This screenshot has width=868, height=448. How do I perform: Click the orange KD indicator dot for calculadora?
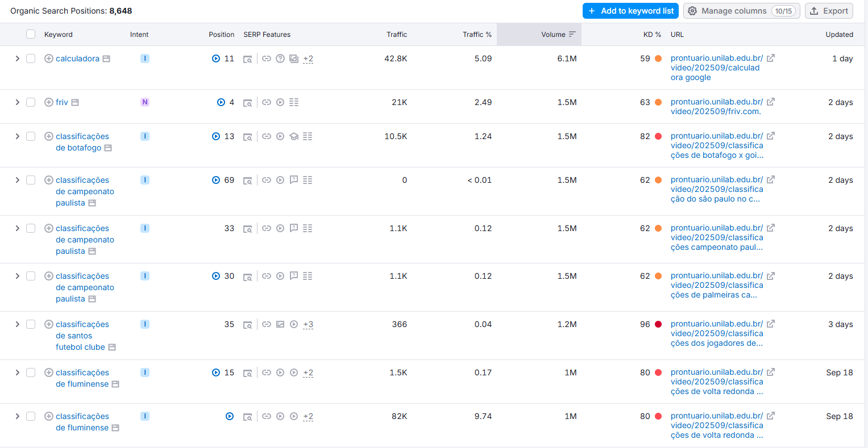point(658,58)
